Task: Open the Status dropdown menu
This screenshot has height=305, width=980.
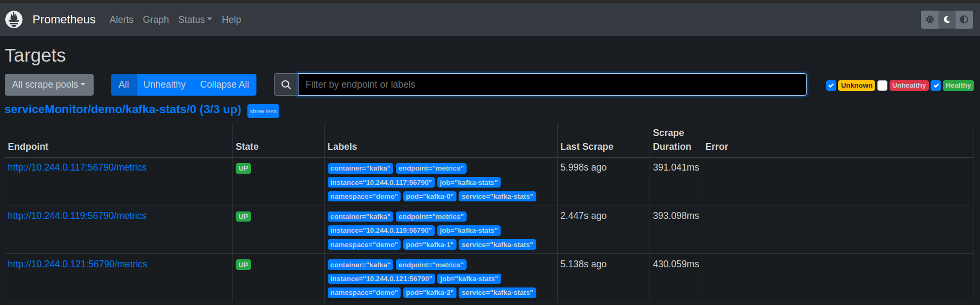Action: coord(195,20)
